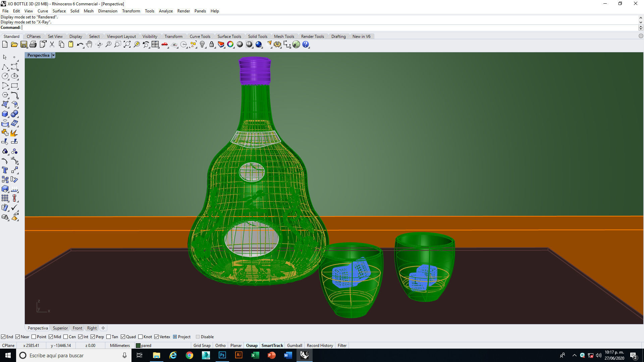Enable the Knot osnap checkbox

click(x=141, y=337)
